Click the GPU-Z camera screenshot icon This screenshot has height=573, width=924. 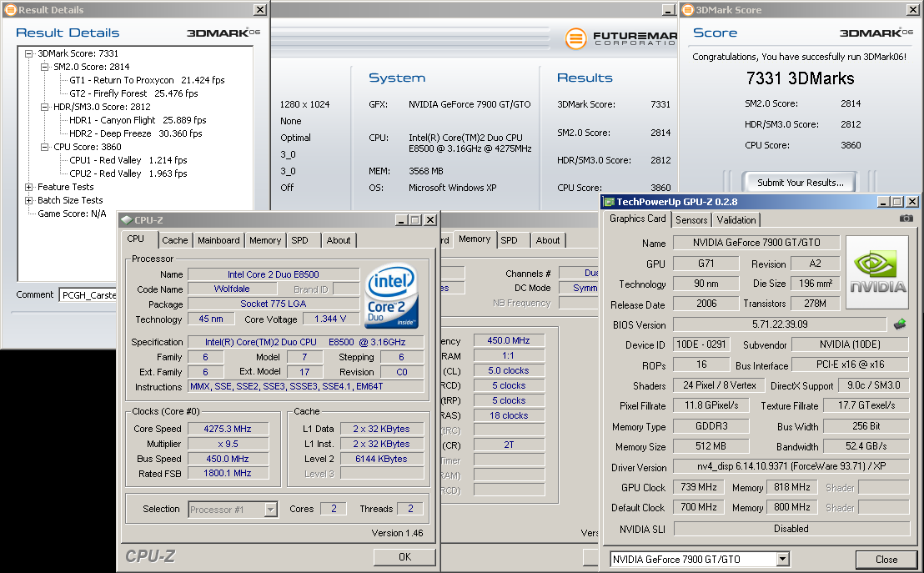tap(906, 219)
